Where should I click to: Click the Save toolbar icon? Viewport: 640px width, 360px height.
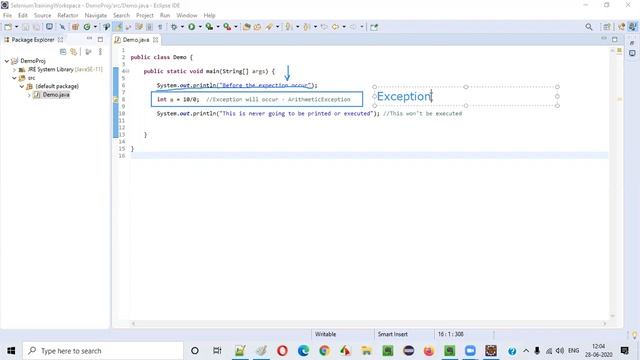pos(26,27)
